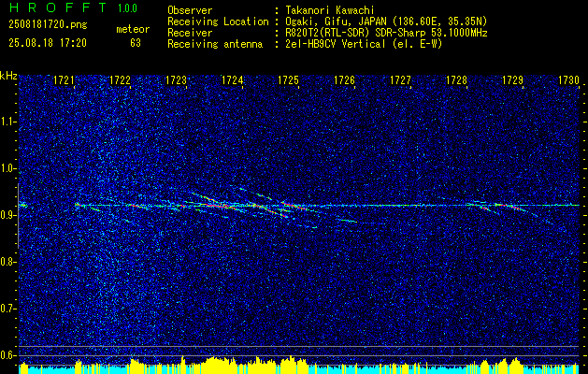588x374 pixels.
Task: Click the HROFFT program title
Action: pos(57,7)
